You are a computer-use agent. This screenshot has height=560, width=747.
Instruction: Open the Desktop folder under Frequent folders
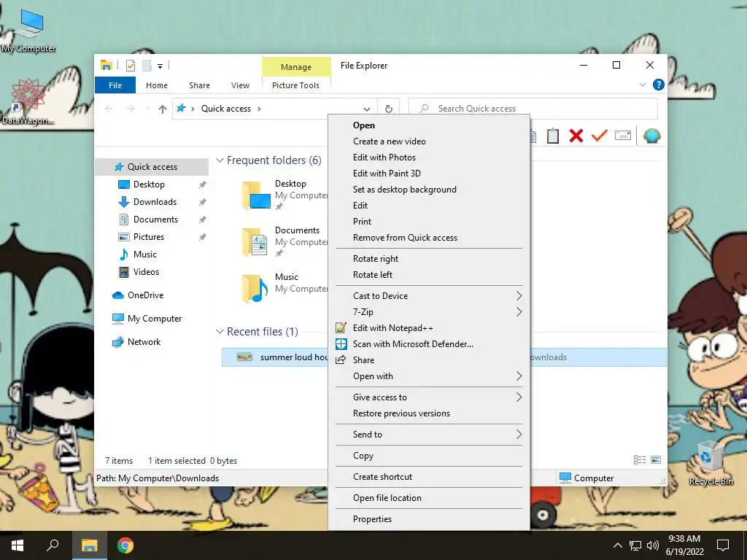point(258,195)
